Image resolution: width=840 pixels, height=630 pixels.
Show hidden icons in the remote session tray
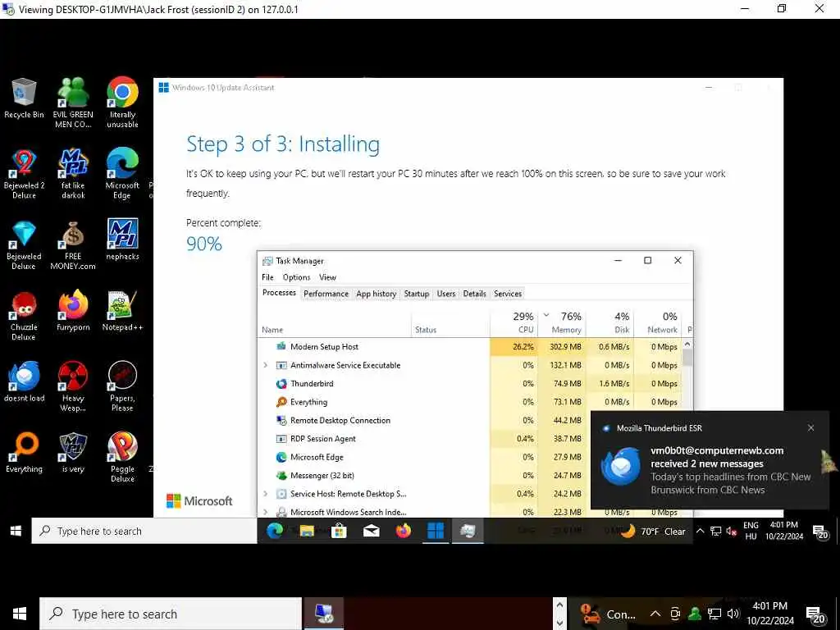pos(701,531)
